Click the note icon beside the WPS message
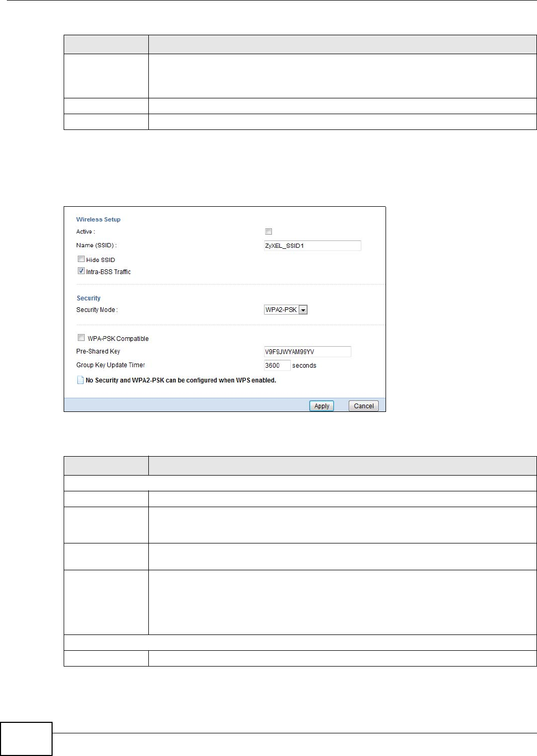 (80, 380)
